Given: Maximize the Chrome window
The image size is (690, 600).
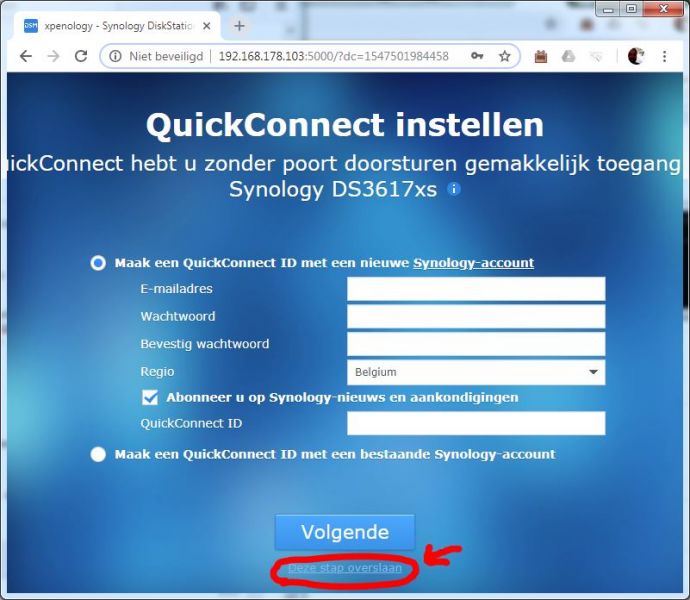Looking at the screenshot, I should coord(631,9).
